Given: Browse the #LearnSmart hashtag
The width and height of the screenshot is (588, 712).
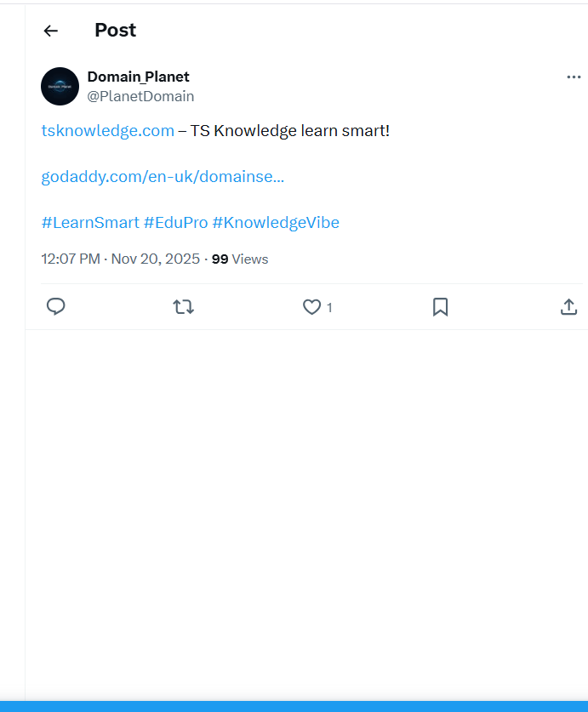Looking at the screenshot, I should pos(89,223).
